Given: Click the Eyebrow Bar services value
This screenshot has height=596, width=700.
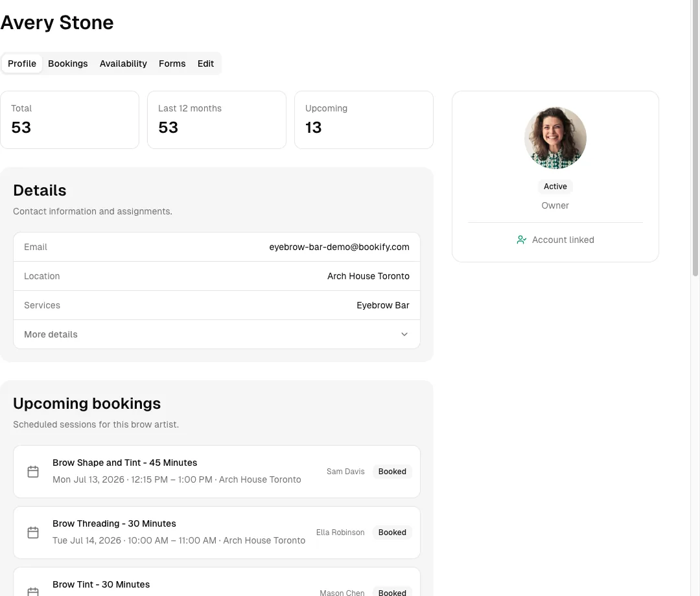Looking at the screenshot, I should (382, 306).
